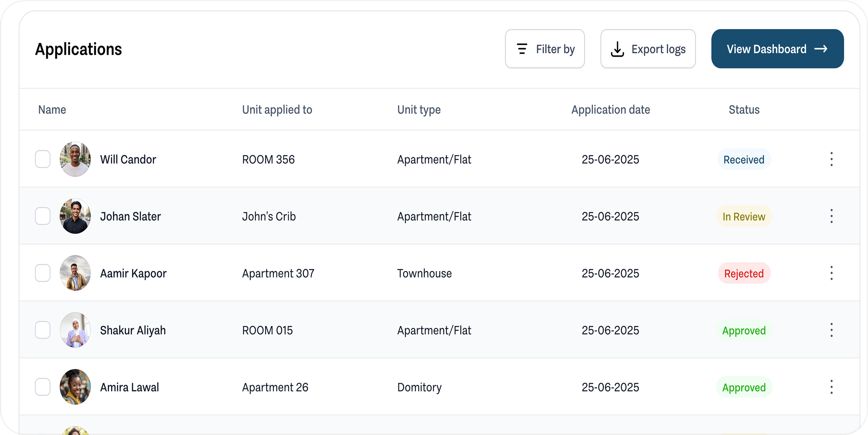The height and width of the screenshot is (435, 868).
Task: Click Amira Lawal's application date
Action: [610, 387]
